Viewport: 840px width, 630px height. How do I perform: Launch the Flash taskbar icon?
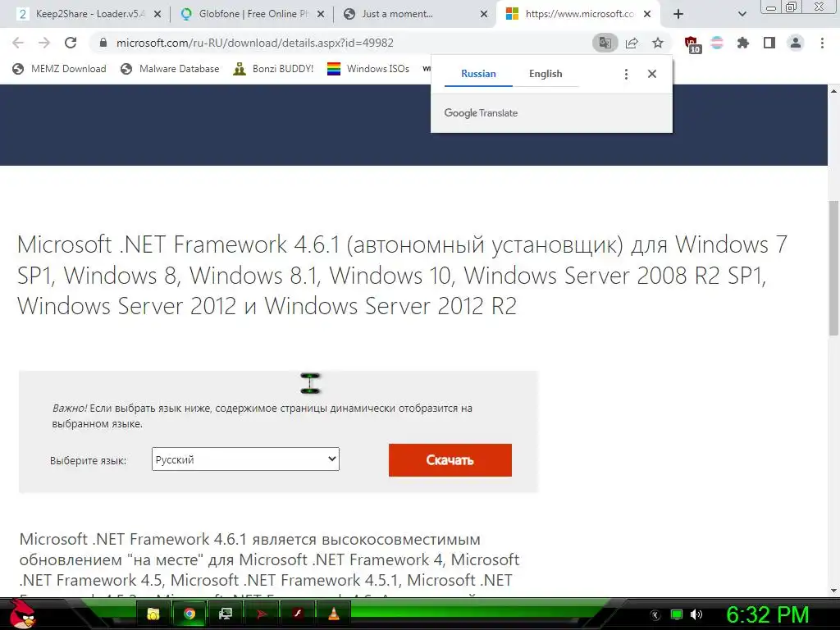pyautogui.click(x=297, y=614)
